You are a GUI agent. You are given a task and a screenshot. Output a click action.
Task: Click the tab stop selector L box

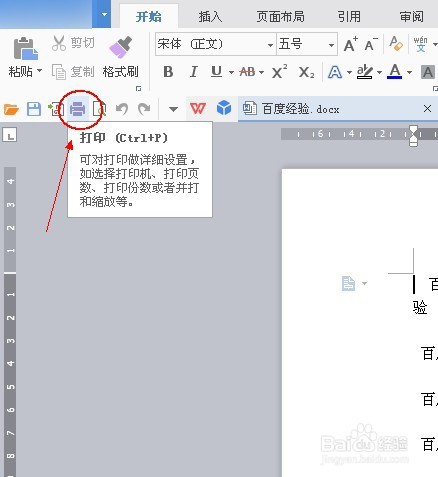[10, 135]
